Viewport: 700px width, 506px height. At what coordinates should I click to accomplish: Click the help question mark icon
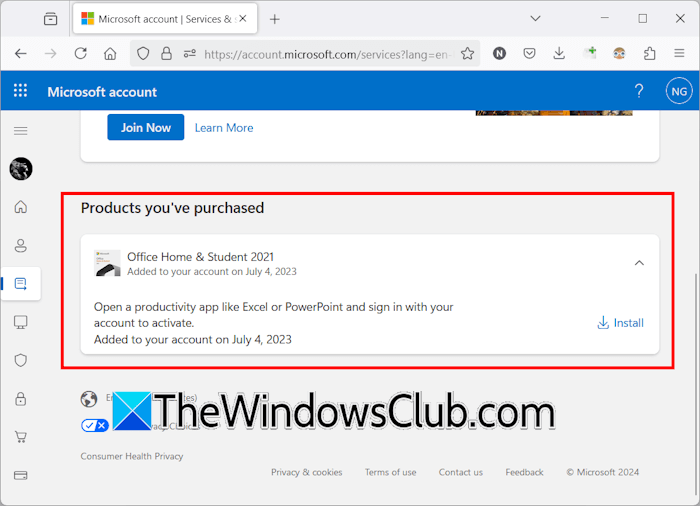[639, 91]
